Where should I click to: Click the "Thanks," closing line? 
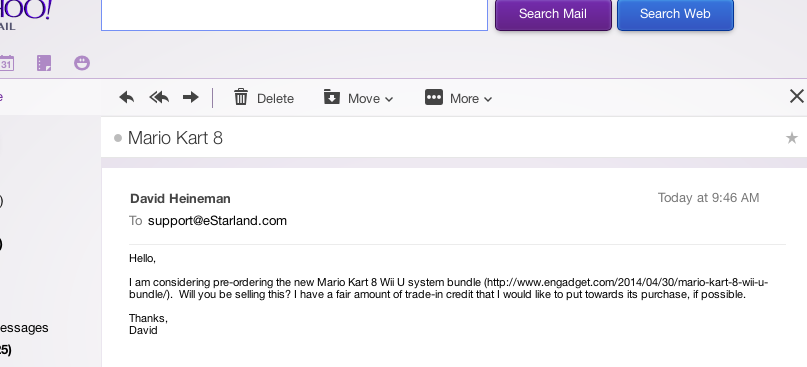click(148, 318)
